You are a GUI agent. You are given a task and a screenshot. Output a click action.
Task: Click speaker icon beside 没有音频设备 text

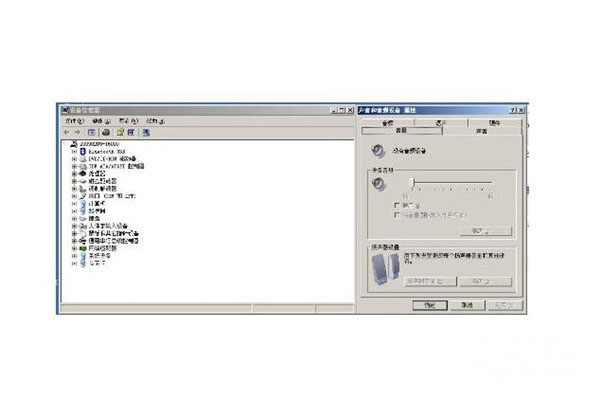pyautogui.click(x=378, y=150)
